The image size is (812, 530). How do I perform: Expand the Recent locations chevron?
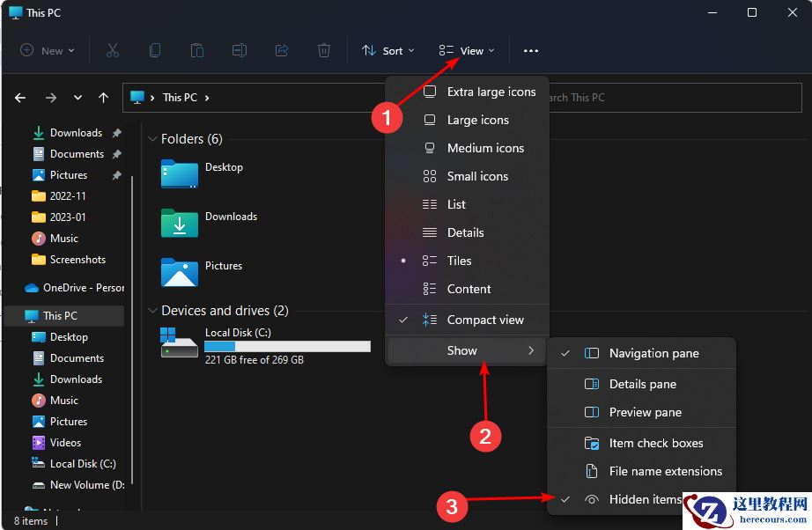tap(78, 98)
